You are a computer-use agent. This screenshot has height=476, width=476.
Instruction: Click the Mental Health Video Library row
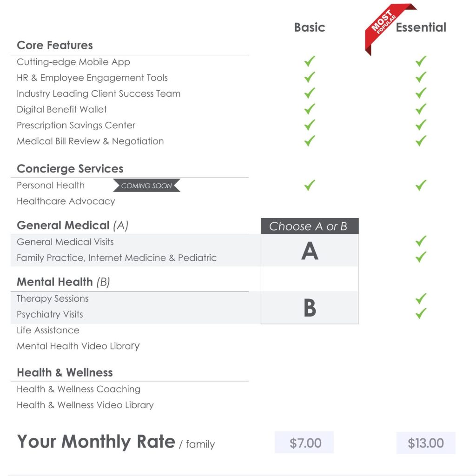[x=78, y=346]
